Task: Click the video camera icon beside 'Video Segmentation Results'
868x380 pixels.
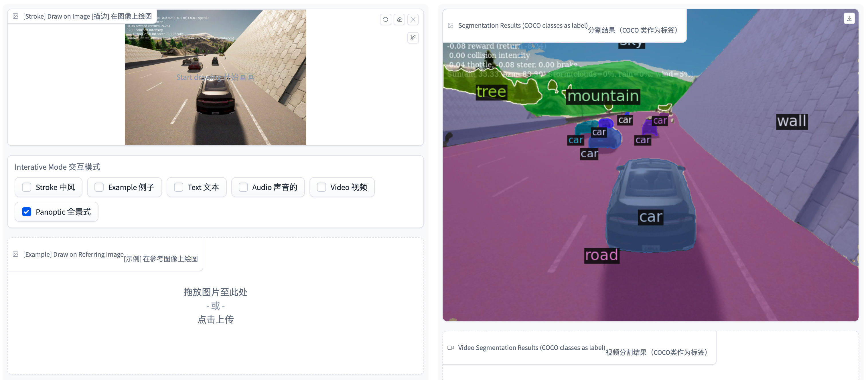Action: point(451,348)
